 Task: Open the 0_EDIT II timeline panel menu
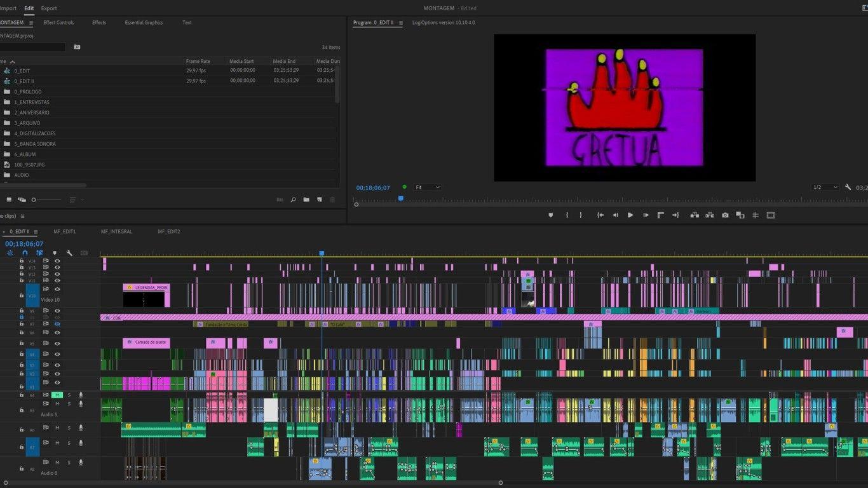(x=36, y=232)
